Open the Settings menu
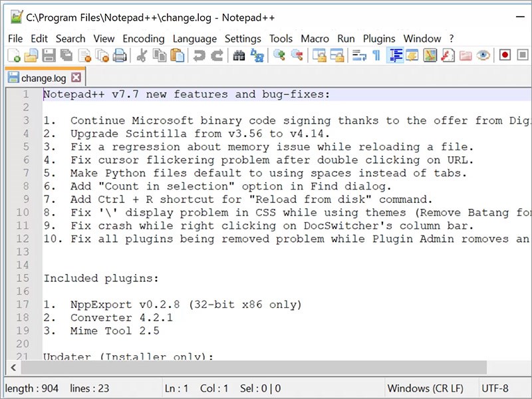Screen dimensions: 532x399 coord(243,39)
